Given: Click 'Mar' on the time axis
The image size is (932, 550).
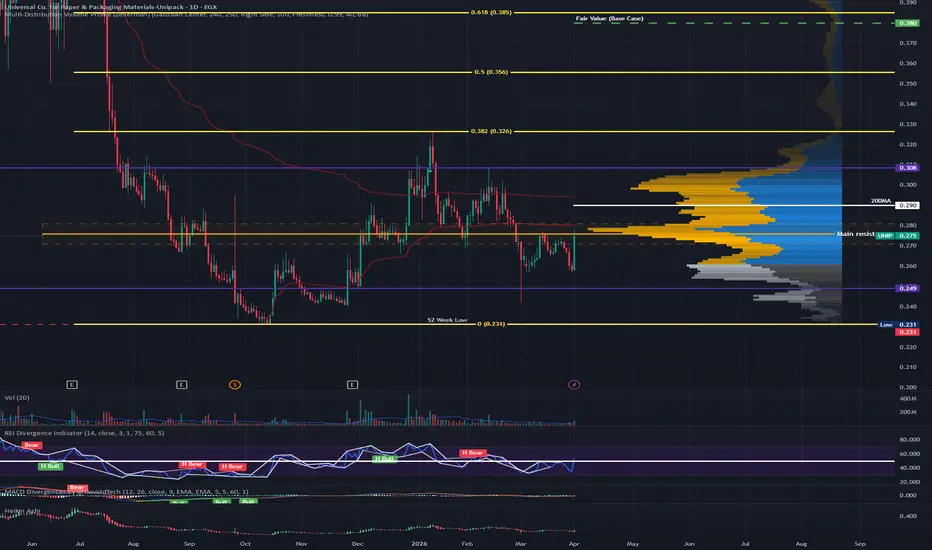Looking at the screenshot, I should [520, 543].
